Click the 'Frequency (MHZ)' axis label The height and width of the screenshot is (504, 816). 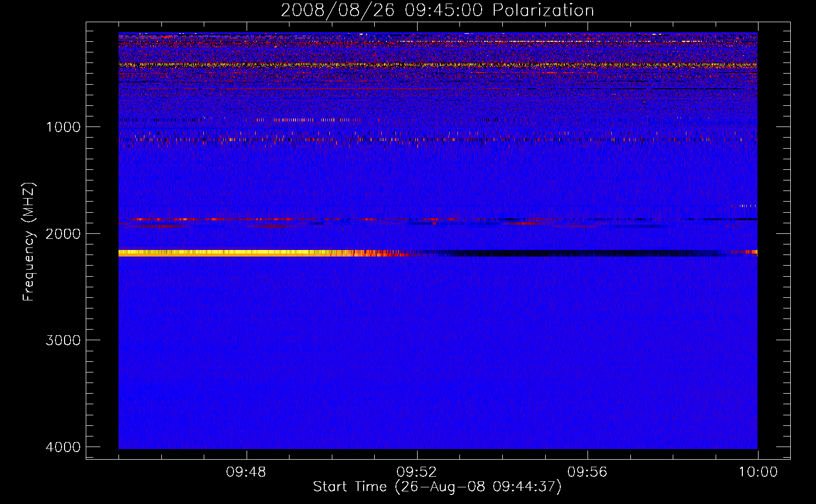[29, 242]
